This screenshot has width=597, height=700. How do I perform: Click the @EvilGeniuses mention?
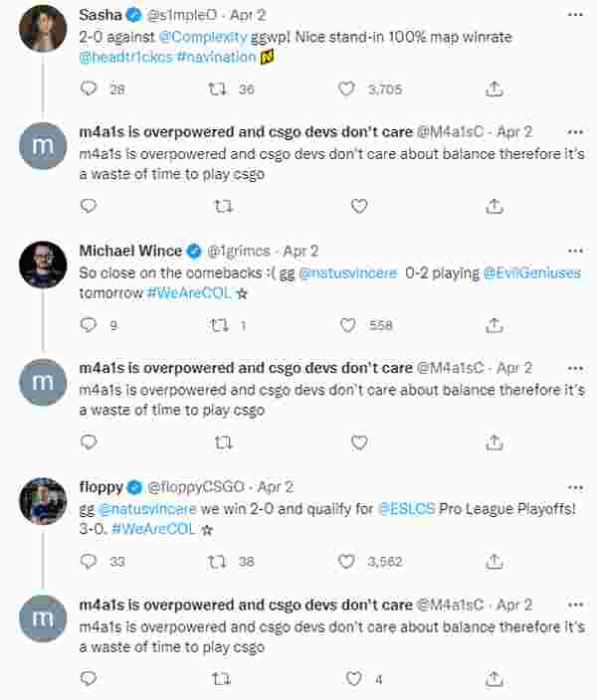(531, 272)
